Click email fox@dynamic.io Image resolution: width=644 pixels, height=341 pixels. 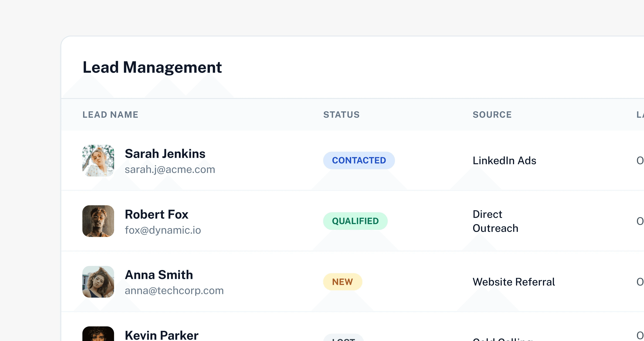point(163,230)
